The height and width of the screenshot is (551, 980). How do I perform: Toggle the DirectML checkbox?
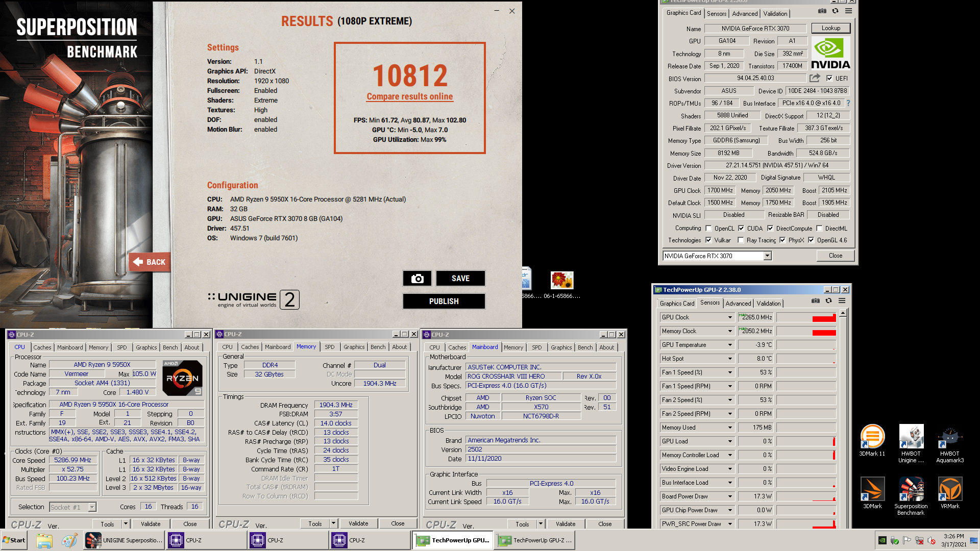pyautogui.click(x=819, y=228)
